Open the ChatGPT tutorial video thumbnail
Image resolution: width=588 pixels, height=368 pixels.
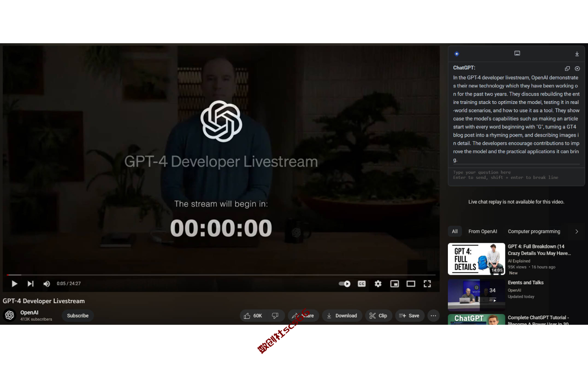coord(476,319)
